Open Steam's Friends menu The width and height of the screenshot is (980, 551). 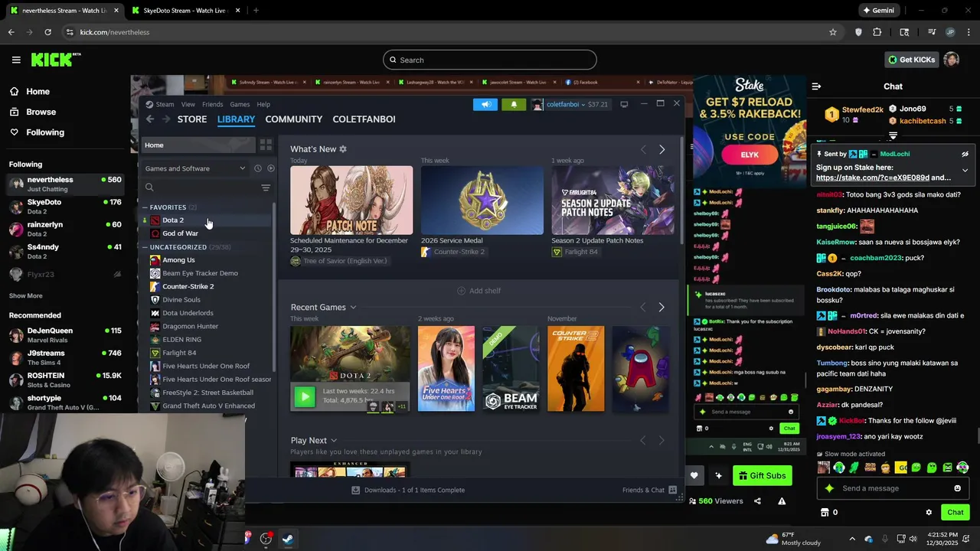(x=212, y=104)
